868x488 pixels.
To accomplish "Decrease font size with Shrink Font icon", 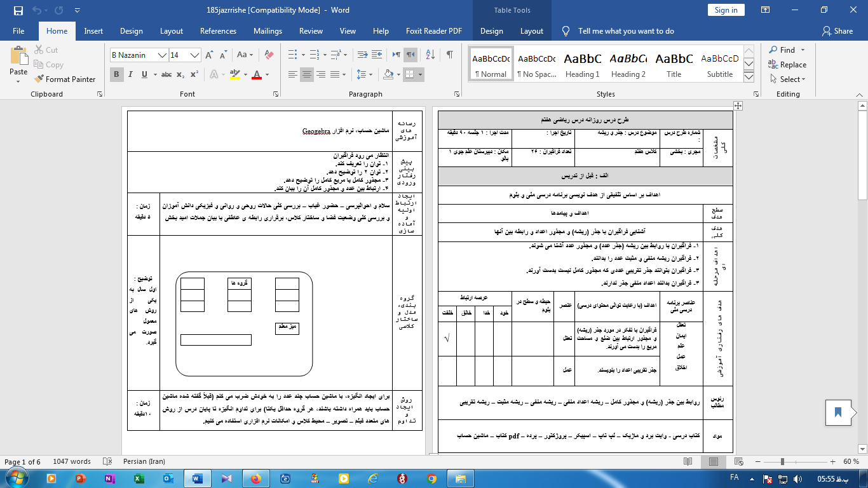I will click(x=222, y=55).
